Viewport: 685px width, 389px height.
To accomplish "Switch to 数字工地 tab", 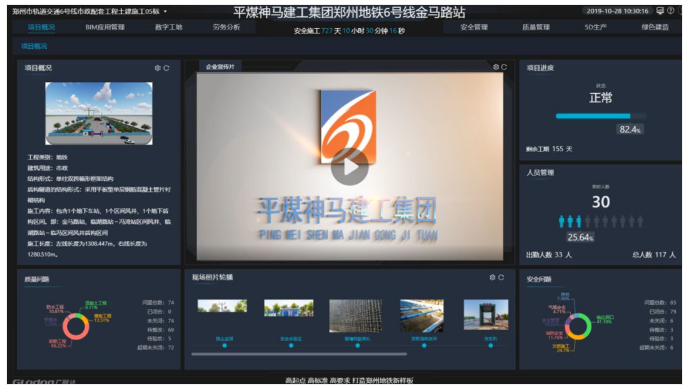I will (x=169, y=27).
